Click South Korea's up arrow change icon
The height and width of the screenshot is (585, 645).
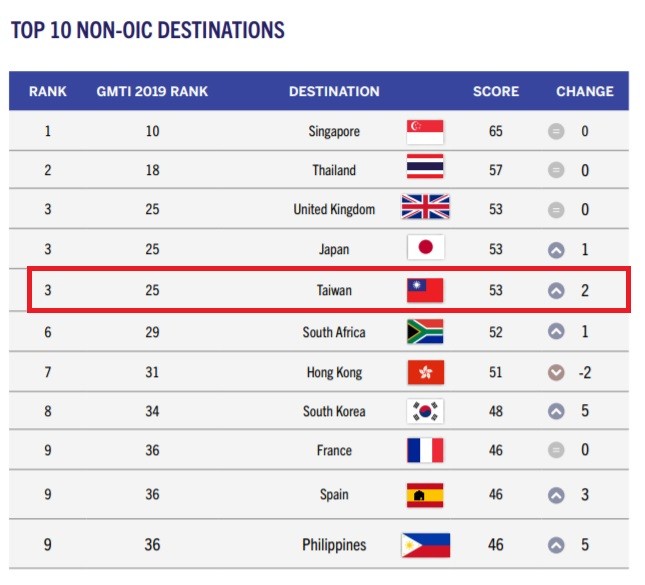(x=556, y=411)
